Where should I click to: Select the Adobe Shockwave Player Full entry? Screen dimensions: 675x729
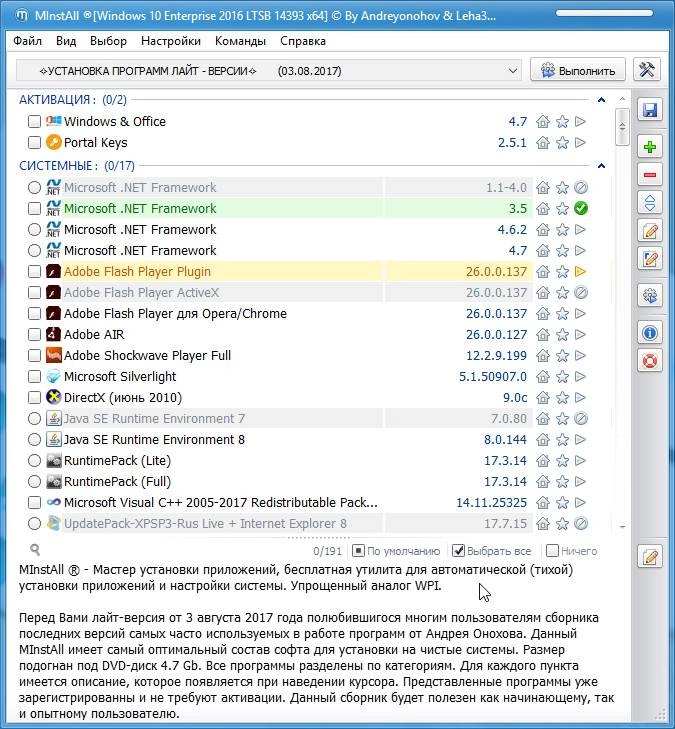pos(147,356)
